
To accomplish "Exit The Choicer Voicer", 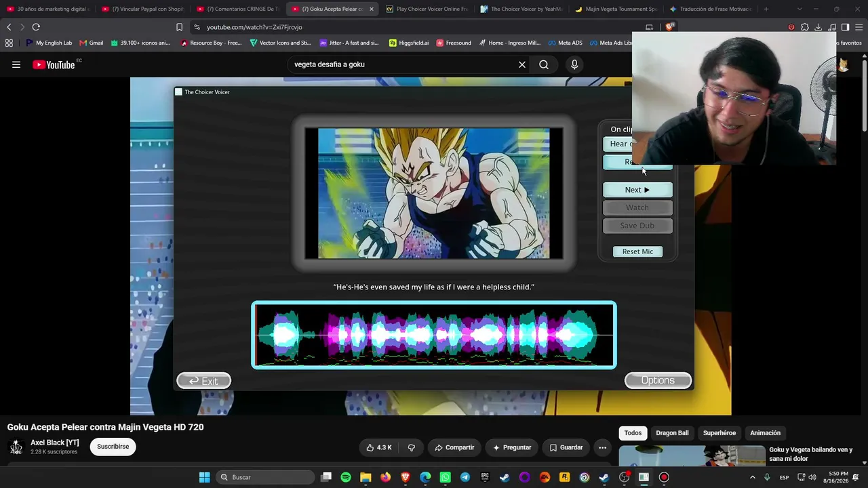I will (203, 381).
